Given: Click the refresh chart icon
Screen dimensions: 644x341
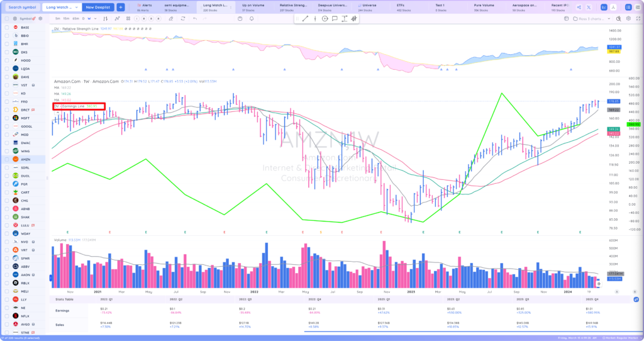Looking at the screenshot, I should pos(183,18).
